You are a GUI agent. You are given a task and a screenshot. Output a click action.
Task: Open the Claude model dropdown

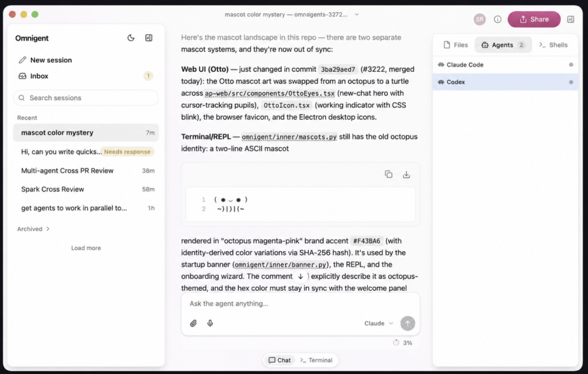[x=379, y=323]
